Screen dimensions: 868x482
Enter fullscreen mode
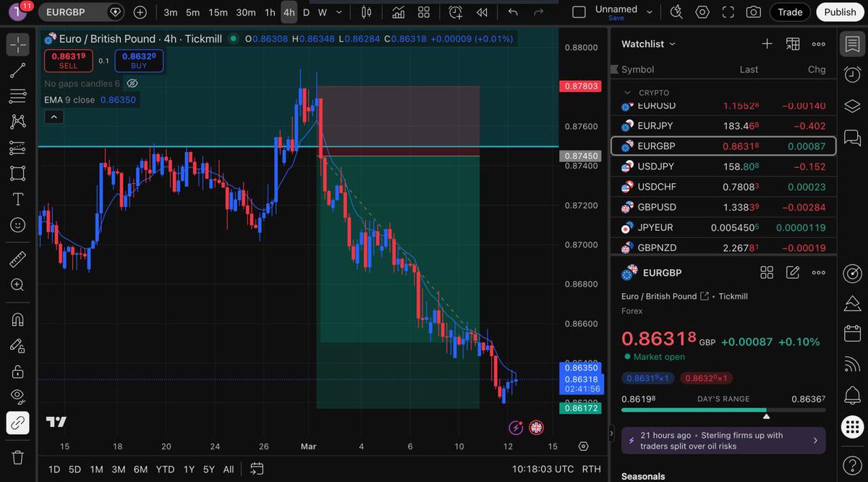click(x=728, y=12)
